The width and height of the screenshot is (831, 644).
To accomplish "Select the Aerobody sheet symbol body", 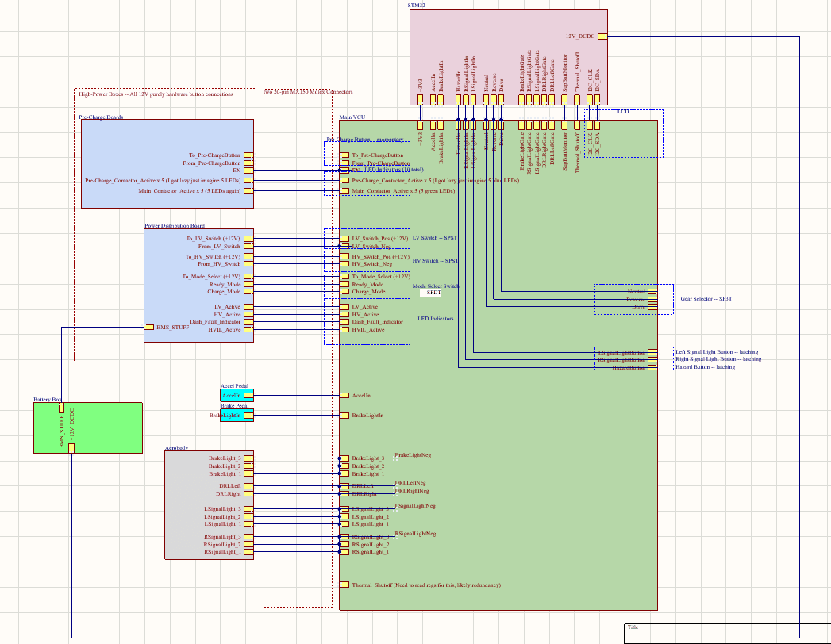I will (x=209, y=505).
